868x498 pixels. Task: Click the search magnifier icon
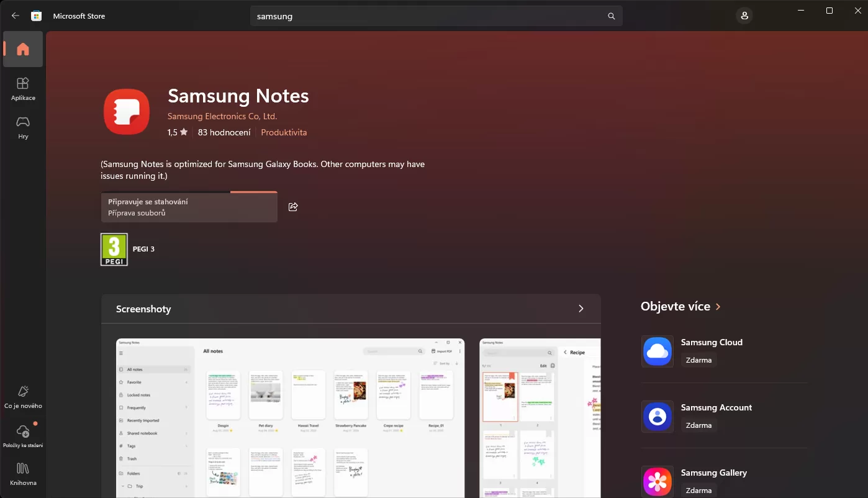pyautogui.click(x=611, y=17)
